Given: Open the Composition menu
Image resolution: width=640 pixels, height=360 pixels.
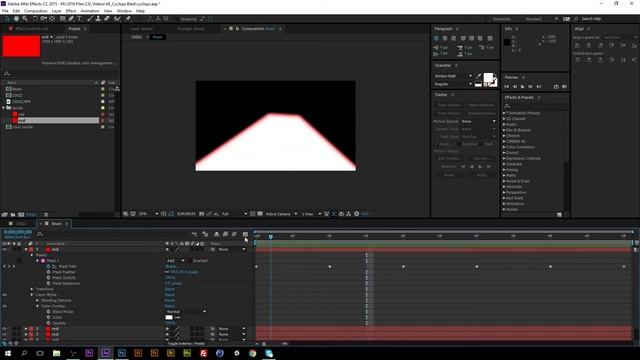Looking at the screenshot, I should pos(36,11).
